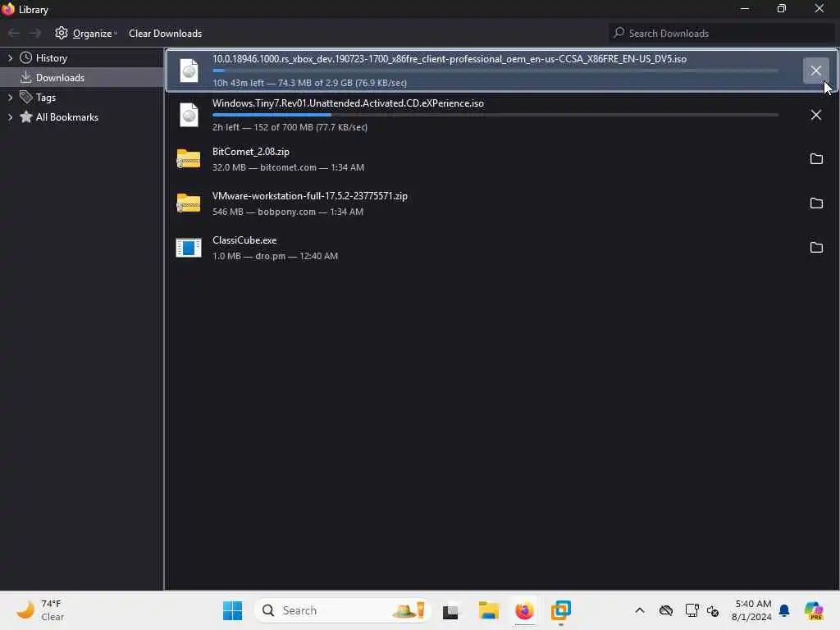Open the weather widget showing 74°F Clear
840x630 pixels.
[40, 610]
